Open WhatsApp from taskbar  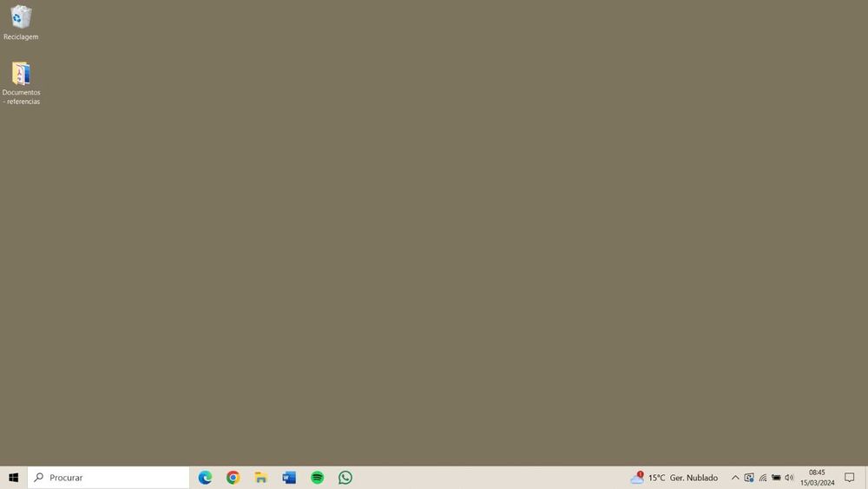345,478
